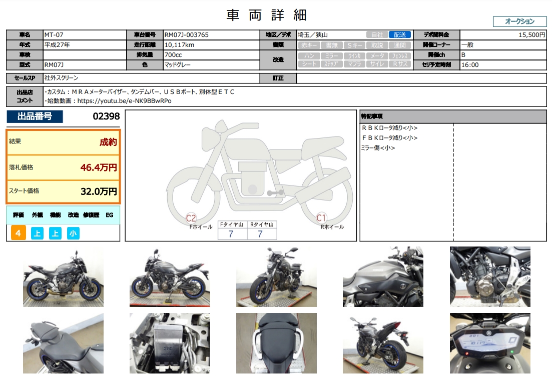Open the instrument meter photo
Viewport: 552px width, 392px height.
490,343
